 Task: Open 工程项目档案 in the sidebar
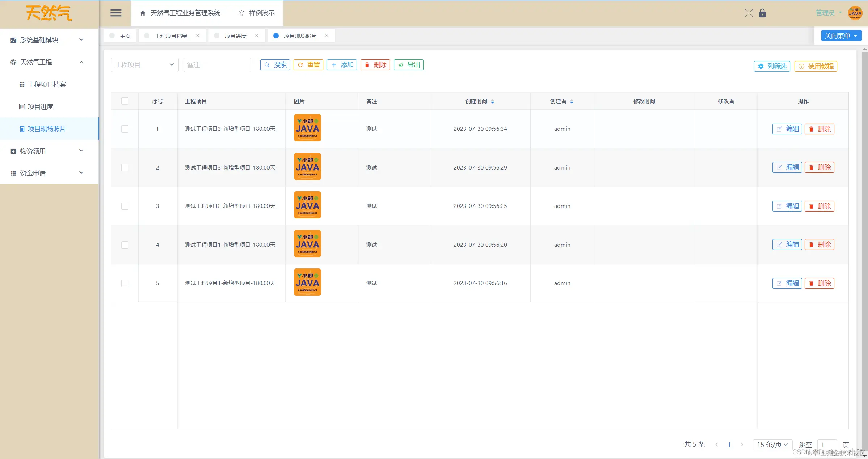pyautogui.click(x=47, y=84)
